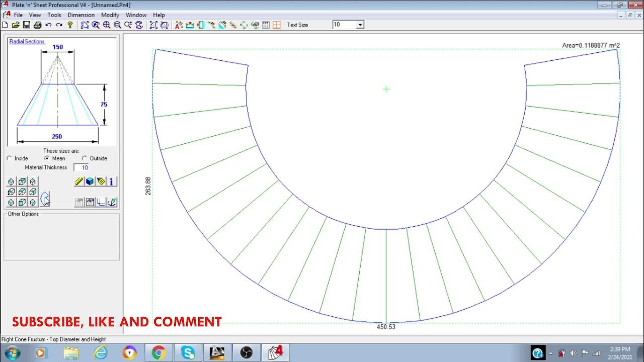Screen dimensions: 644x362
Task: Open the Tools menu
Action: coord(54,15)
